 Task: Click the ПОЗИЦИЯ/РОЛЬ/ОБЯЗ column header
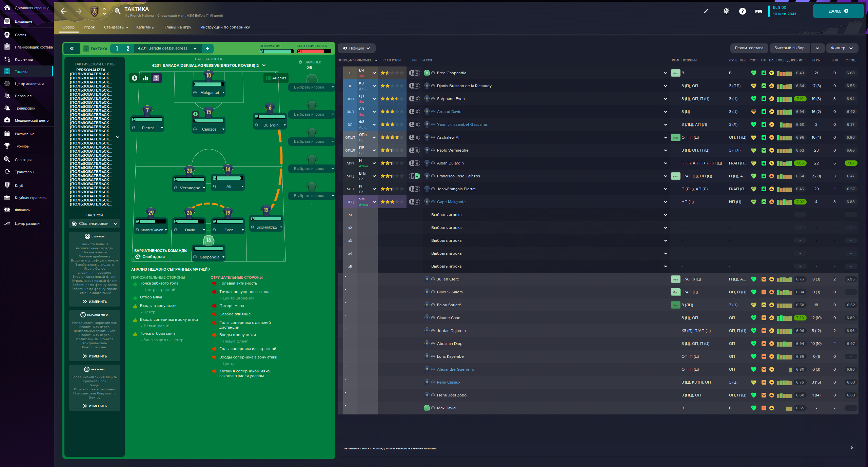click(x=357, y=60)
